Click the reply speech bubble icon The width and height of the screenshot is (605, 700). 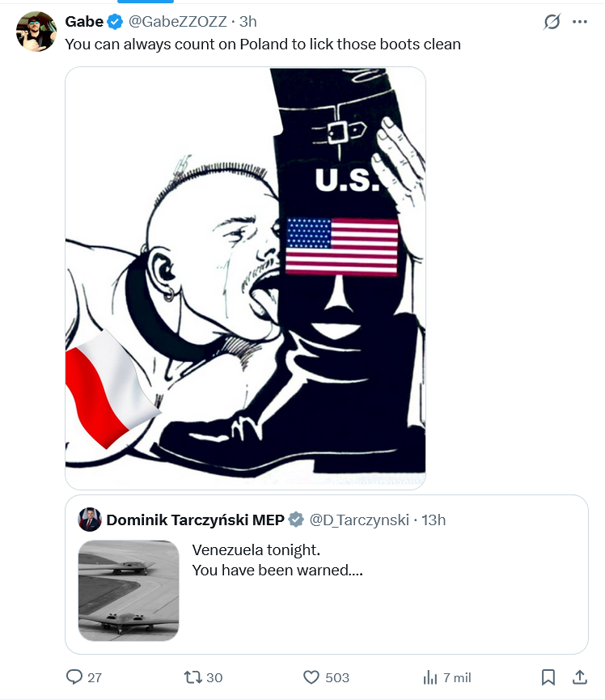pos(74,677)
